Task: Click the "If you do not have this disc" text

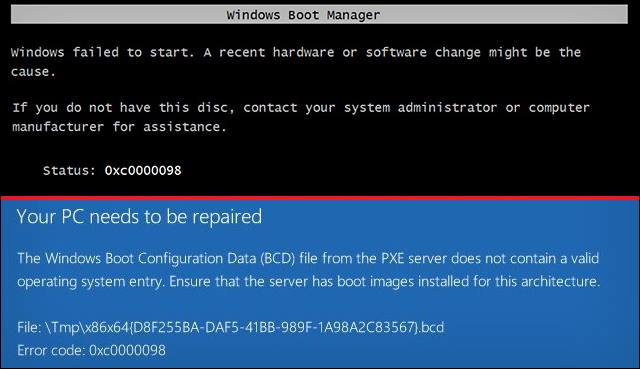Action: coord(123,108)
